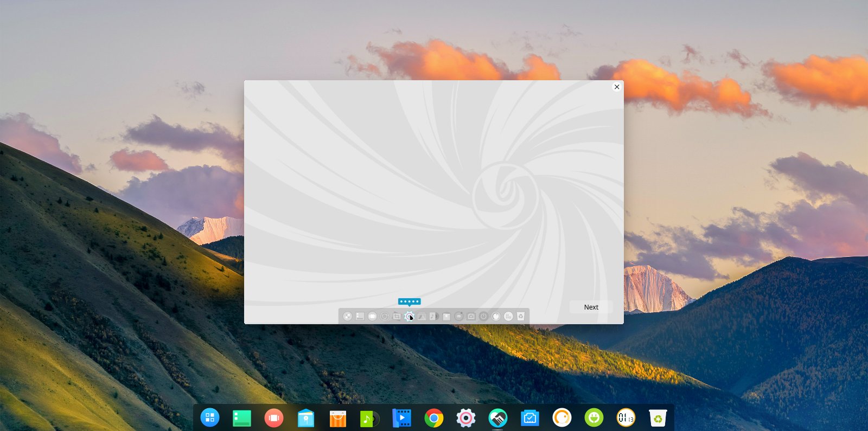Viewport: 868px width, 431px height.
Task: Click the green power plug dock icon
Action: 594,417
